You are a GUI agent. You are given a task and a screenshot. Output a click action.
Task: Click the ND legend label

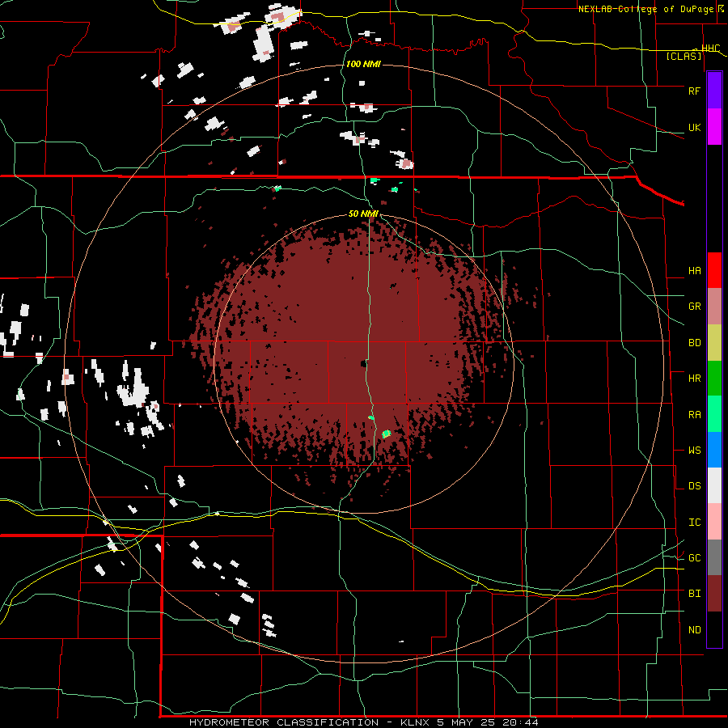coord(694,629)
